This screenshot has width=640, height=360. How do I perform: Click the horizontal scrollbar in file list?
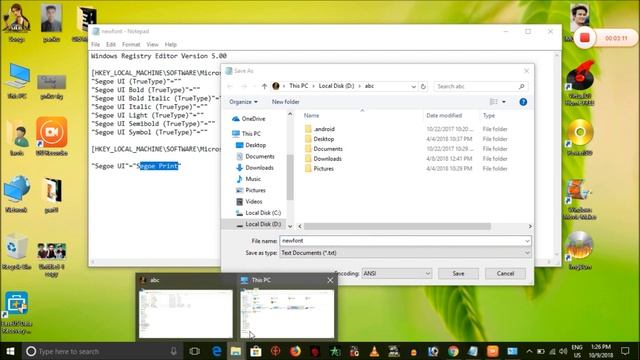coord(397,226)
